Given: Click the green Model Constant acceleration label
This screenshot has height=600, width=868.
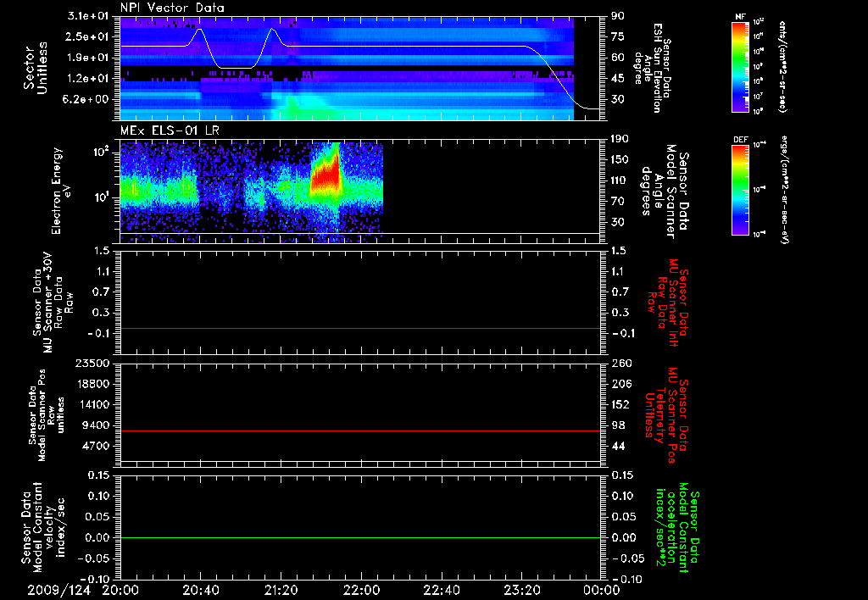Looking at the screenshot, I should (x=677, y=528).
